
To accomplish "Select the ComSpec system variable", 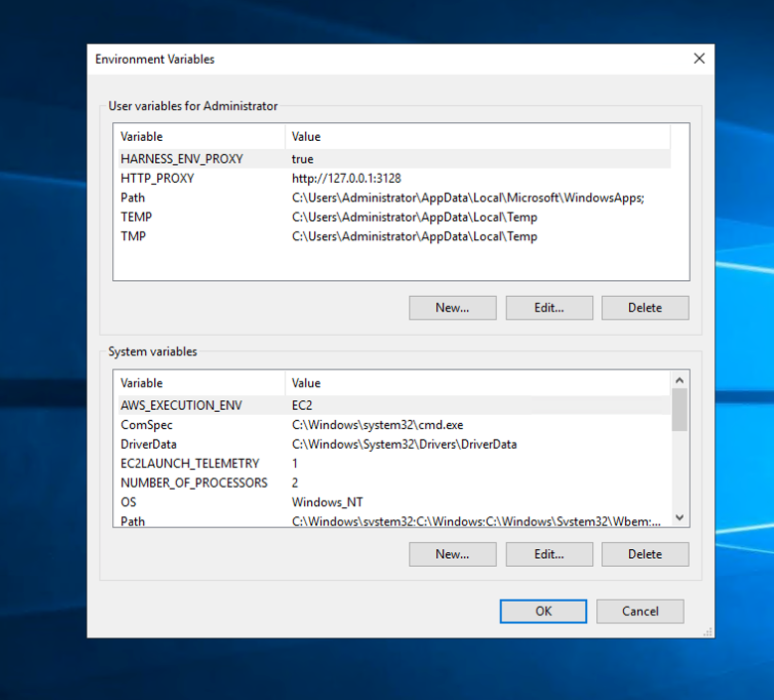I will click(147, 425).
